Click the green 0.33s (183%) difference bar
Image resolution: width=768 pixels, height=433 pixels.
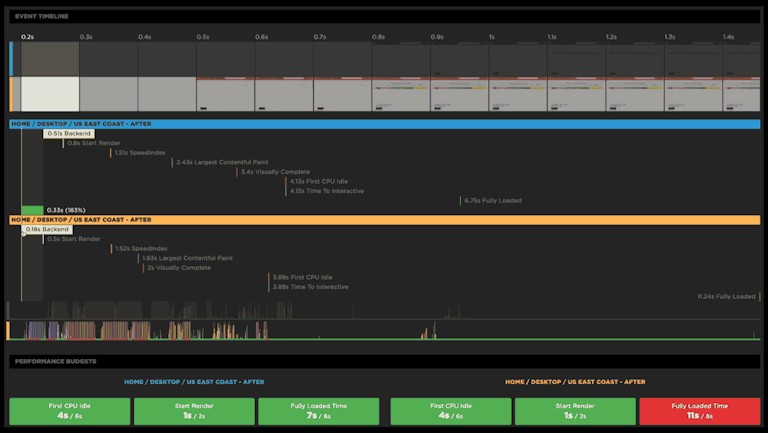click(33, 210)
